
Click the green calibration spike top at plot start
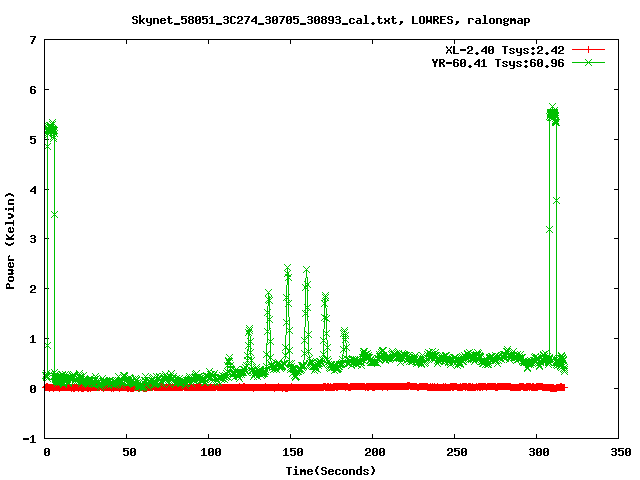tap(51, 125)
